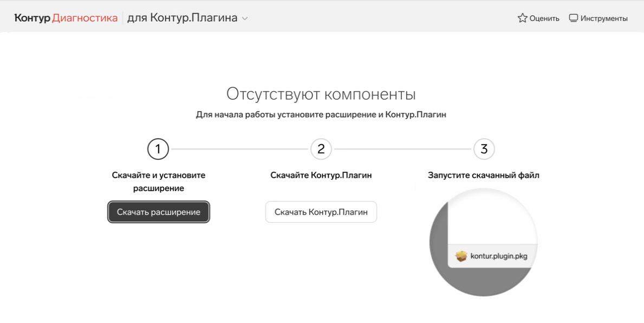Expand the chevron next to для Контур.Плагина

[x=245, y=18]
